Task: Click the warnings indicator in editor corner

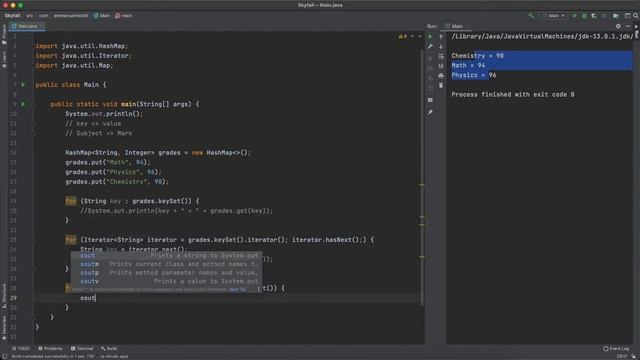Action: (x=402, y=36)
